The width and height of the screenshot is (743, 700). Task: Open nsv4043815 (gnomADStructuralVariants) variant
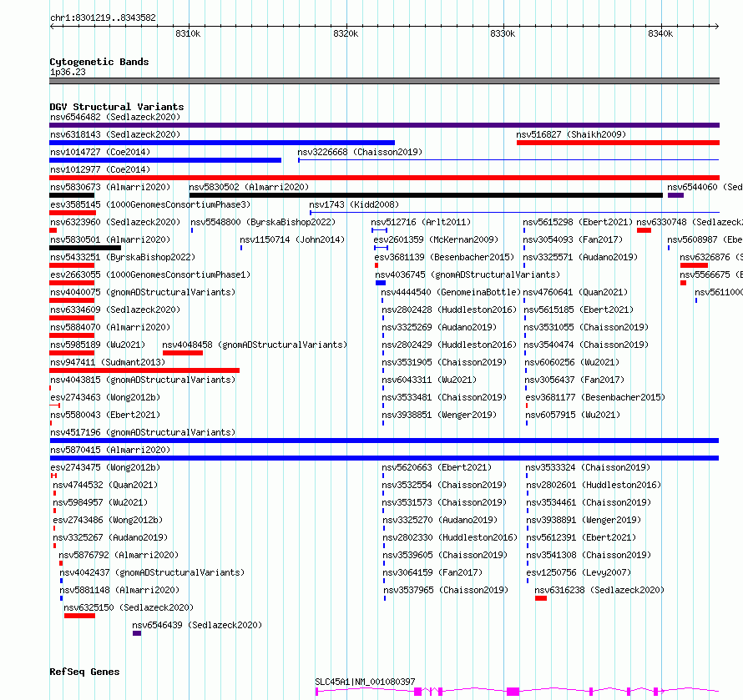[143, 380]
